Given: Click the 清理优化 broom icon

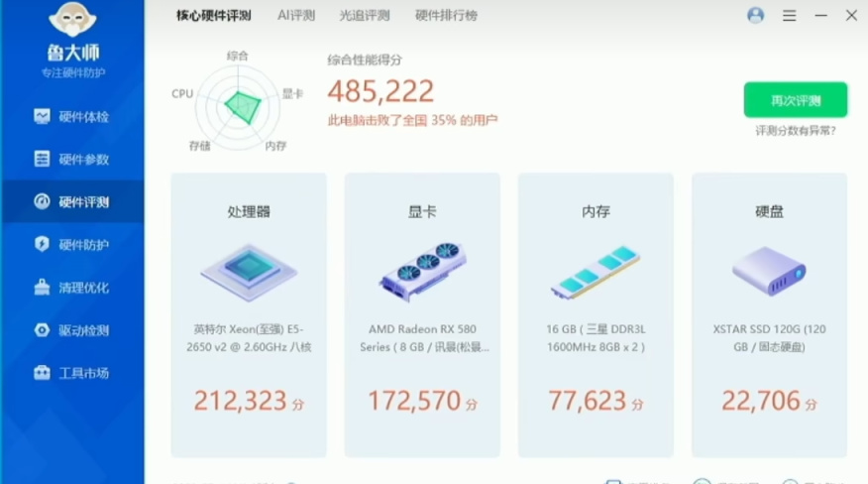Looking at the screenshot, I should tap(42, 287).
